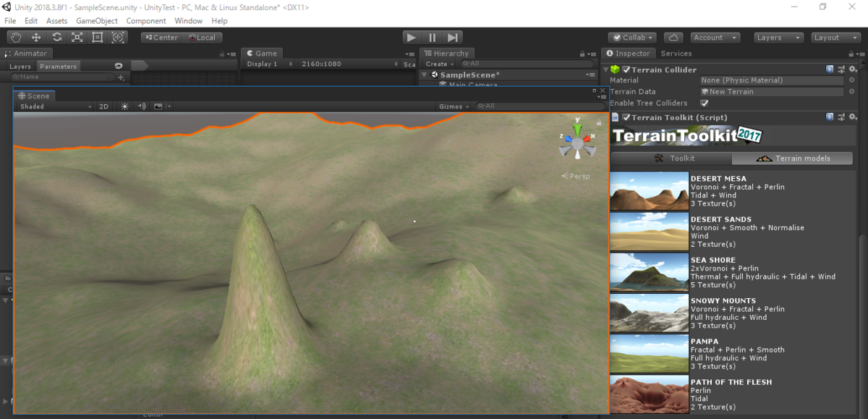Click the Animator parameter Name search field

[x=61, y=77]
